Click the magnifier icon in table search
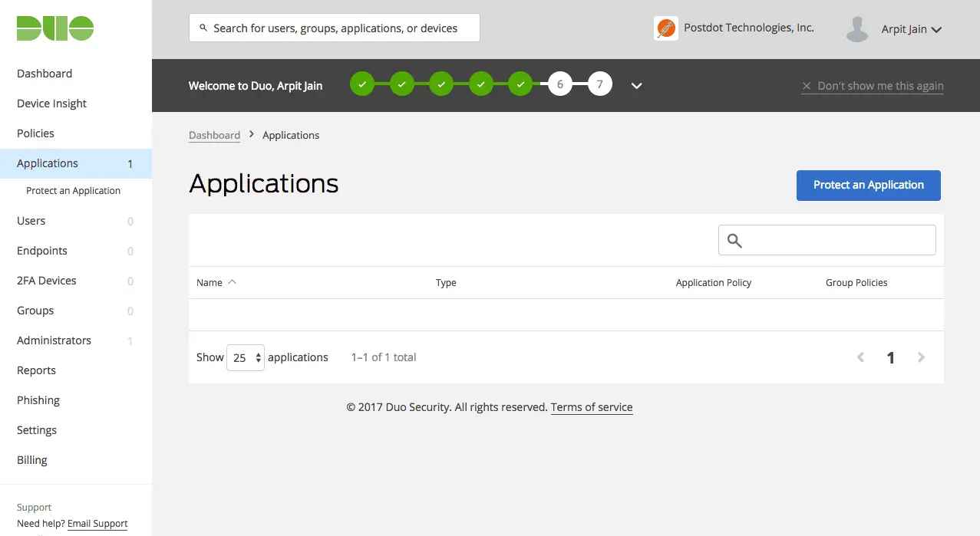This screenshot has width=980, height=536. (x=734, y=241)
